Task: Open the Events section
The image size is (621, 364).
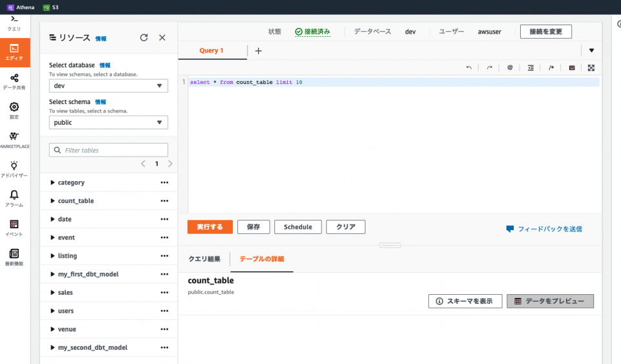Action: tap(14, 228)
